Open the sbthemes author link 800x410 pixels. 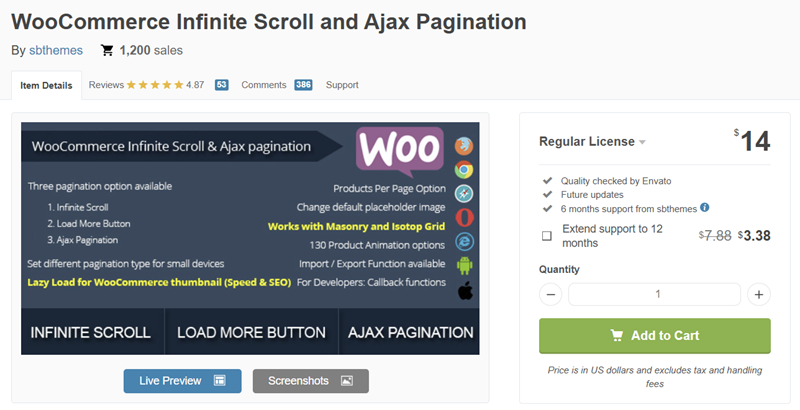[56, 50]
